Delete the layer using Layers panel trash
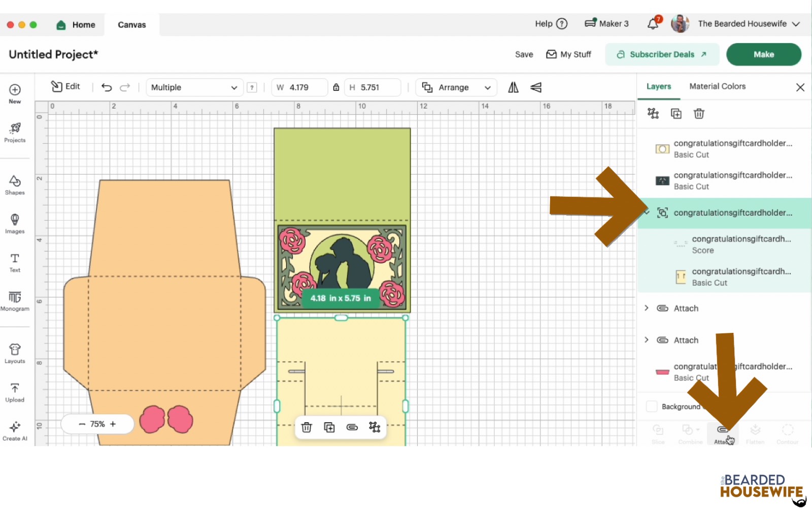 (699, 114)
